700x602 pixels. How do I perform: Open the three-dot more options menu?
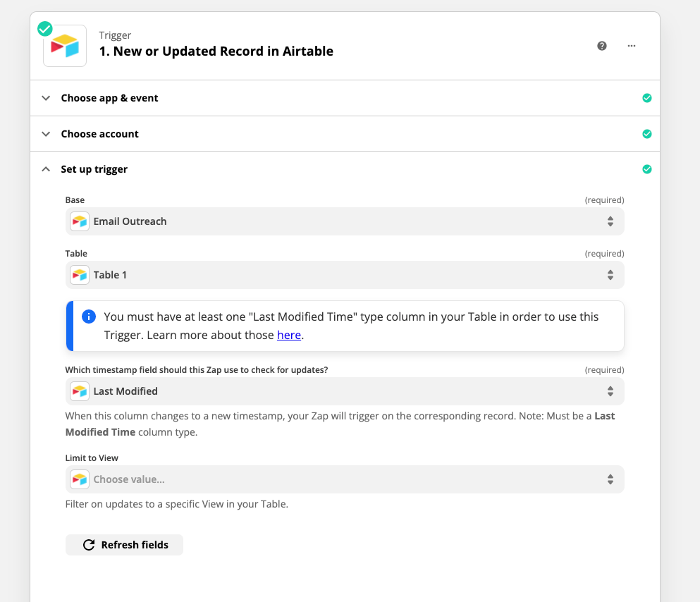click(x=631, y=46)
